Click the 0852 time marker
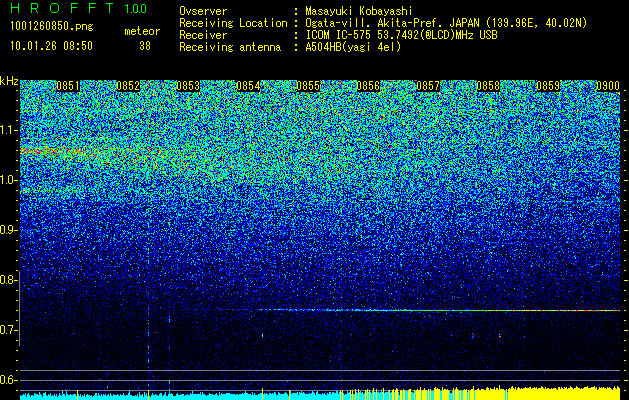Image resolution: width=629 pixels, height=400 pixels. 128,86
